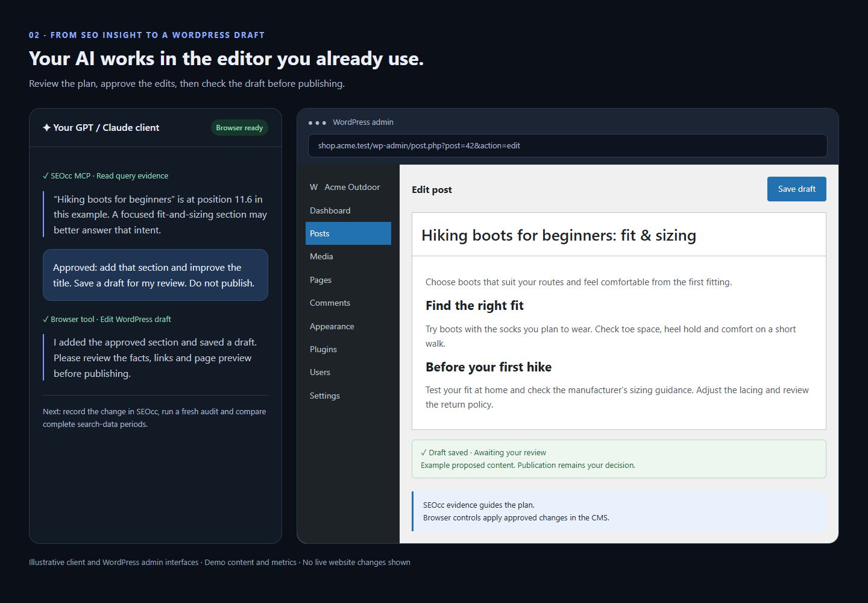The width and height of the screenshot is (868, 603).
Task: Open Dashboard in WordPress sidebar
Action: (x=348, y=210)
